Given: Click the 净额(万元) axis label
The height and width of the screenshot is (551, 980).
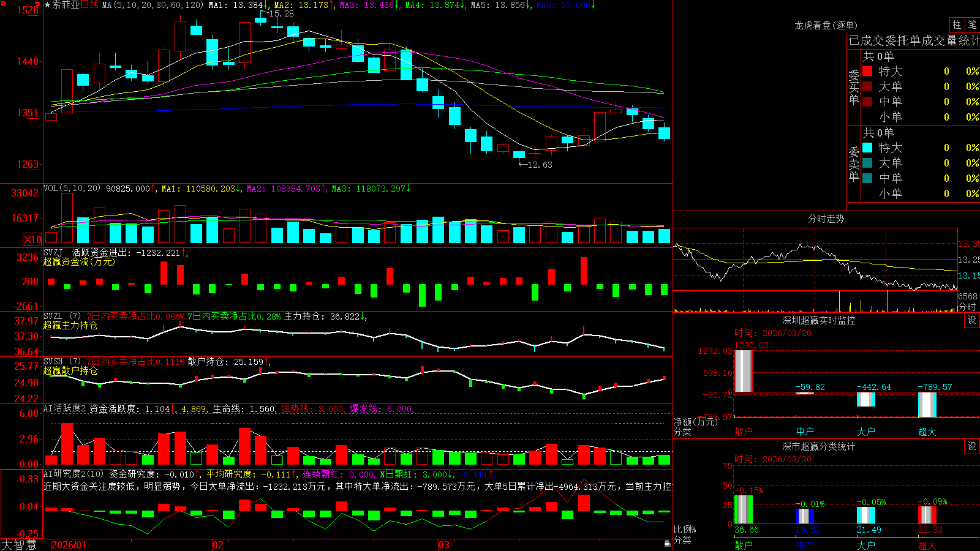Looking at the screenshot, I should 695,422.
